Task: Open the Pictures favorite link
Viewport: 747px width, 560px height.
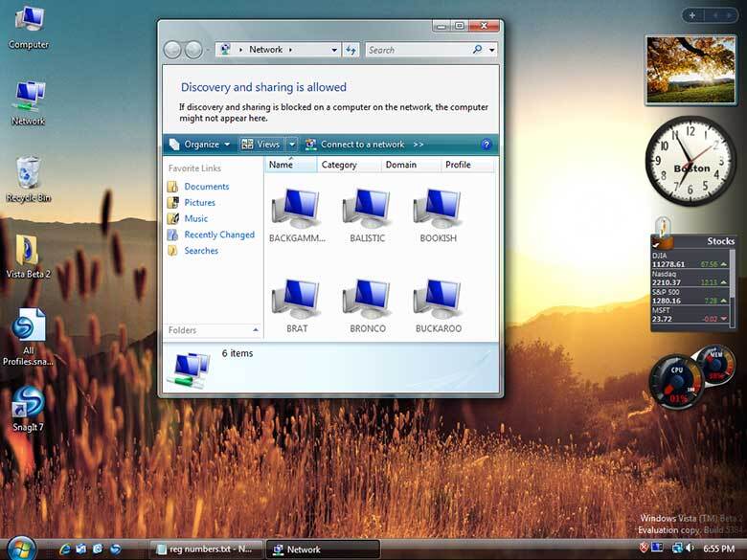Action: coord(192,202)
